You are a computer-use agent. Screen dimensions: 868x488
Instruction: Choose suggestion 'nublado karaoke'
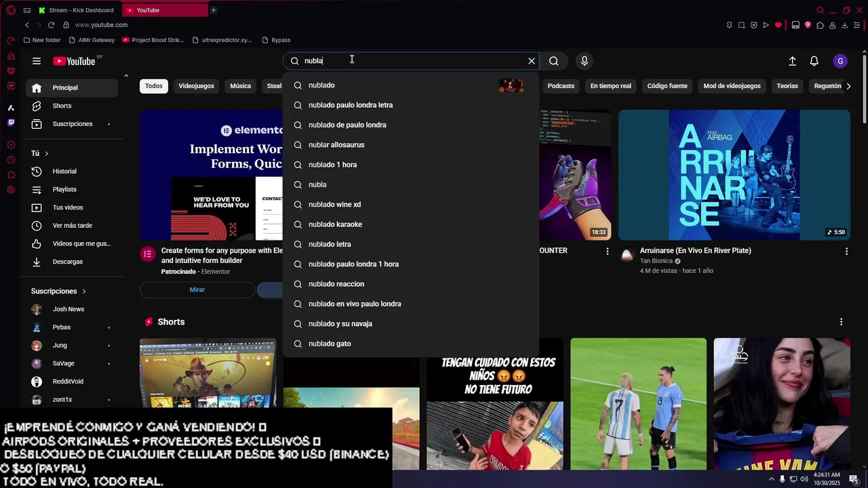click(x=410, y=224)
